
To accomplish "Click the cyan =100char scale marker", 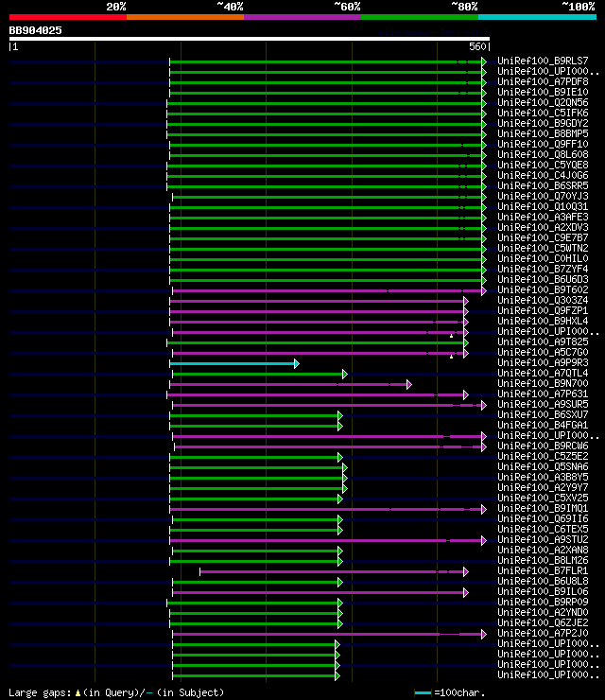I will point(423,692).
